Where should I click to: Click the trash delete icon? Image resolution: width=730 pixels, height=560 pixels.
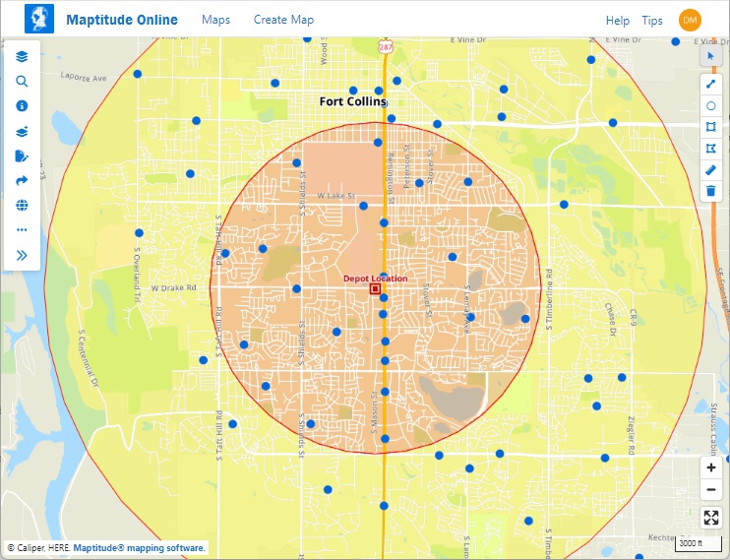click(x=711, y=191)
